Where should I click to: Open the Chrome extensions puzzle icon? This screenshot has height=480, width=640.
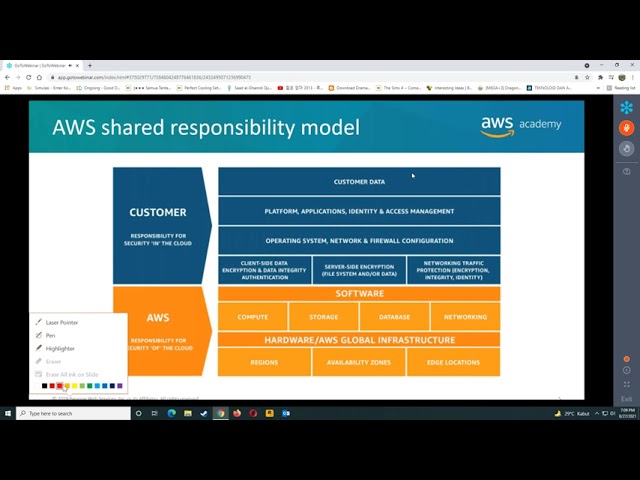(x=600, y=77)
